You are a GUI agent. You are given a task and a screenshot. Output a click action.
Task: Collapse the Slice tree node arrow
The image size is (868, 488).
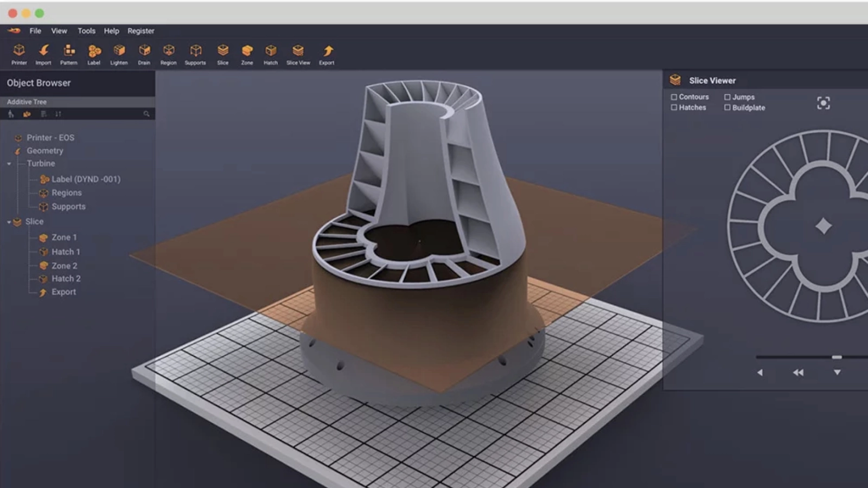[x=9, y=222]
